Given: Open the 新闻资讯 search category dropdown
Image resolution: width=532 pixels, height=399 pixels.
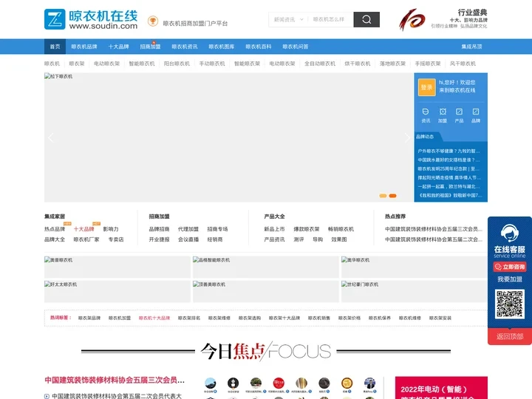Looking at the screenshot, I should [288, 20].
